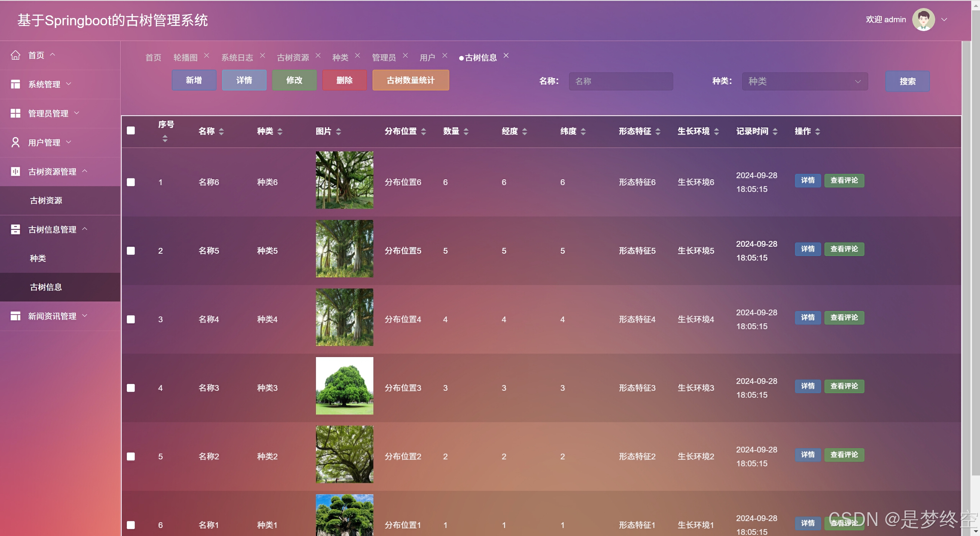The height and width of the screenshot is (536, 980).
Task: Check the row for 名称5
Action: point(131,251)
